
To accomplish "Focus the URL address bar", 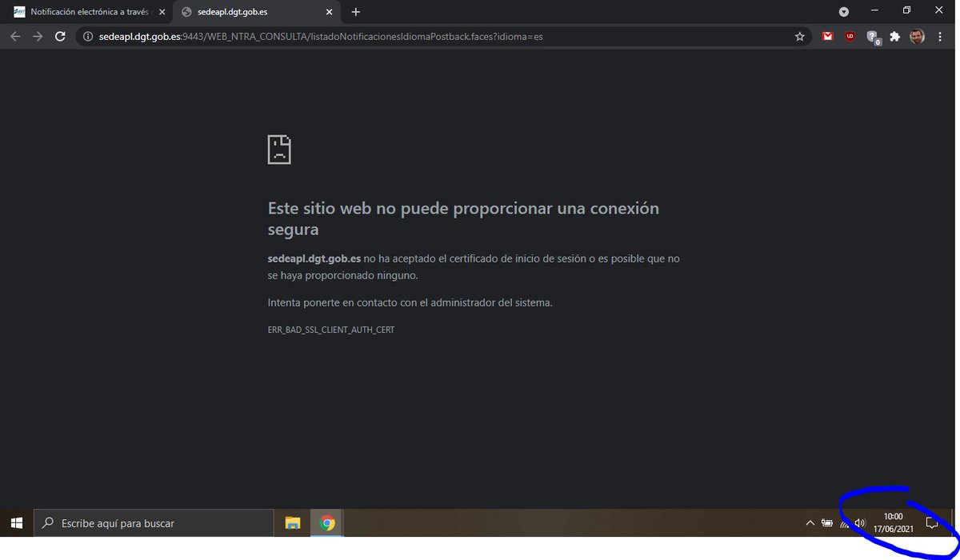I will click(444, 37).
